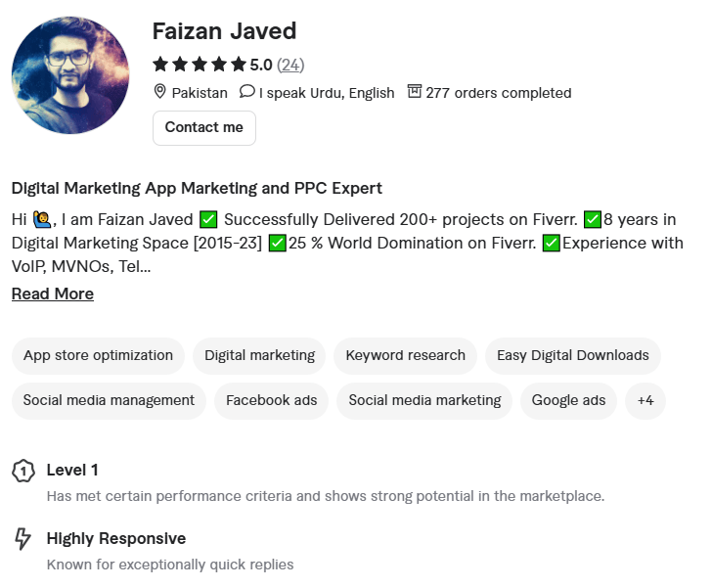Click the Easy Digital Downloads tag
Screen dimensions: 712x588
pyautogui.click(x=572, y=355)
